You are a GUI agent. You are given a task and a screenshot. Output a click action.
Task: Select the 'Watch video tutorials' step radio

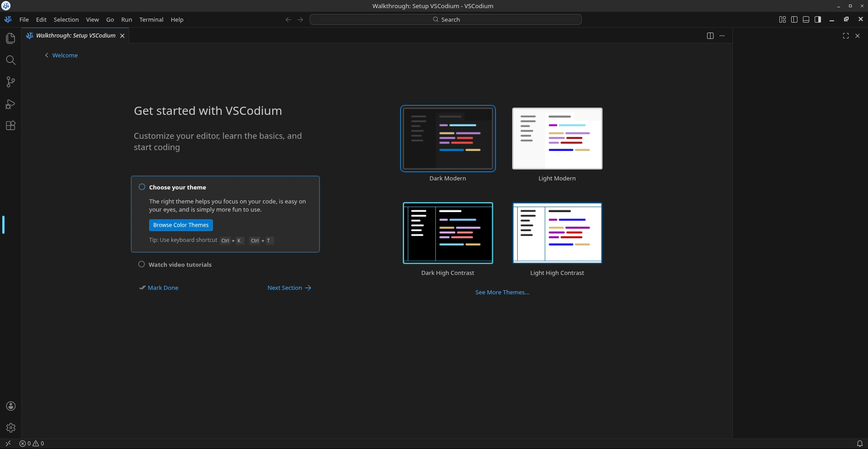(x=142, y=265)
